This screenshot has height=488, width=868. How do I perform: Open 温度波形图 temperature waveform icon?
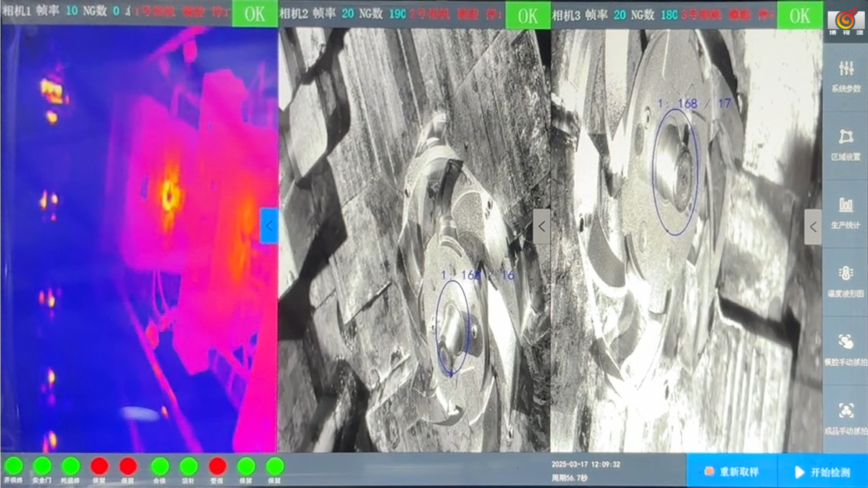click(x=846, y=273)
